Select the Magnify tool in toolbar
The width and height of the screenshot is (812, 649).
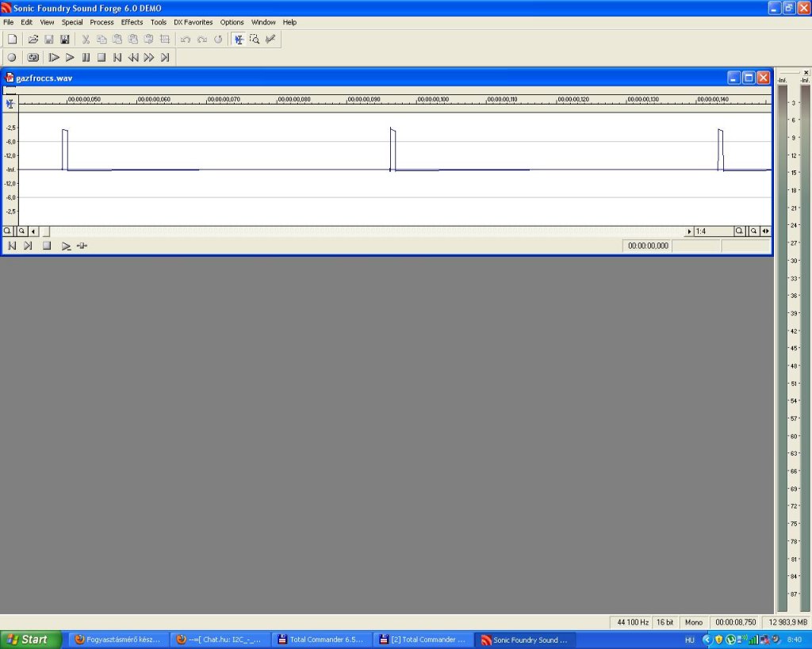coord(255,40)
